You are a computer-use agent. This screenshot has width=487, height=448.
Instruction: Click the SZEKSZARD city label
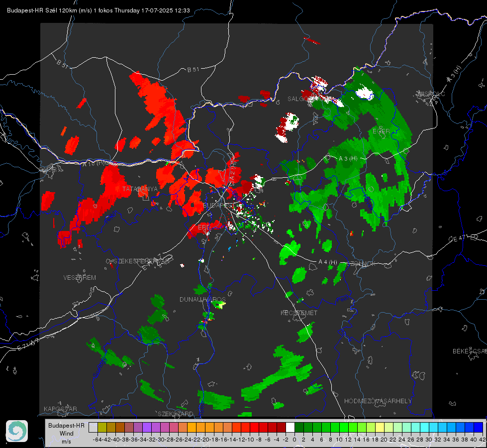(x=176, y=414)
